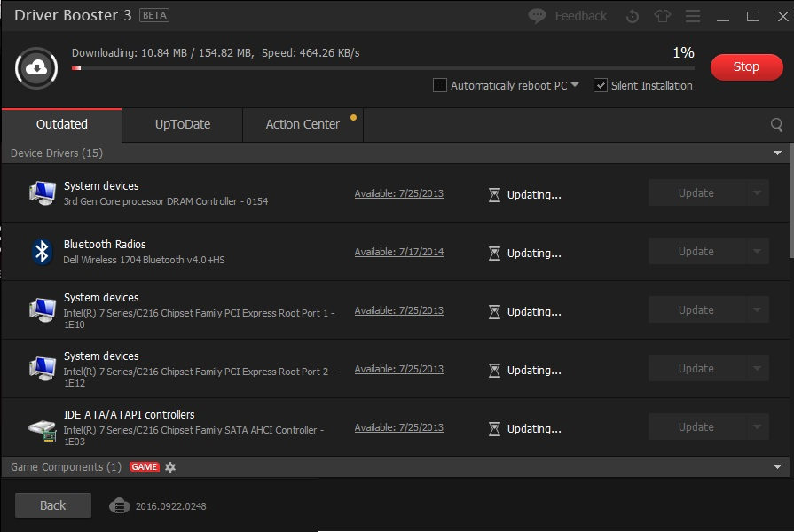Open the skin shirt icon
The height and width of the screenshot is (532, 794).
tap(663, 16)
